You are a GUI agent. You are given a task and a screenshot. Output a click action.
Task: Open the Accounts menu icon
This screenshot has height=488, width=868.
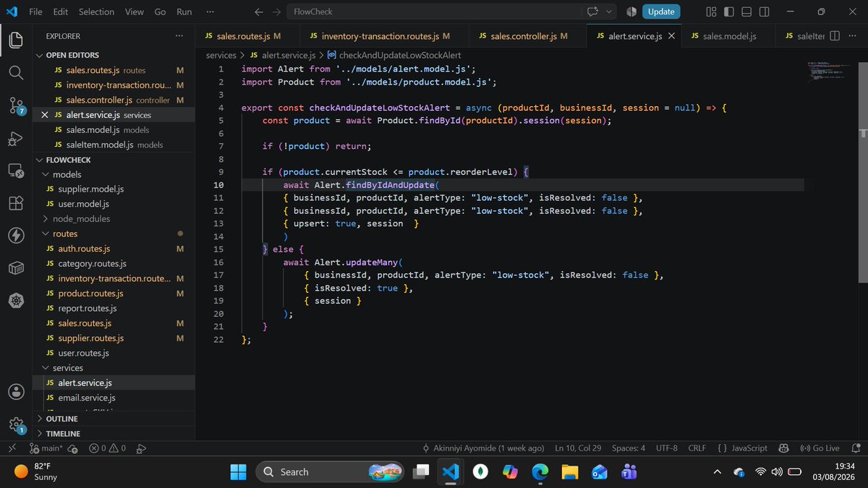click(x=16, y=392)
